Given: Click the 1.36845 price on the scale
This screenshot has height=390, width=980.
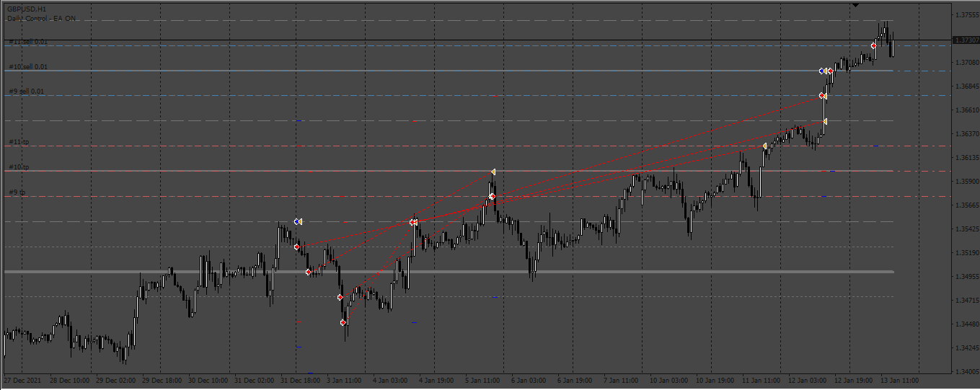Looking at the screenshot, I should click(x=966, y=87).
